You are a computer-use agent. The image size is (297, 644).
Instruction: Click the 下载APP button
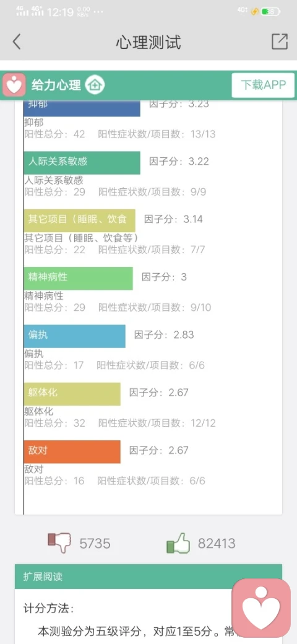point(263,85)
